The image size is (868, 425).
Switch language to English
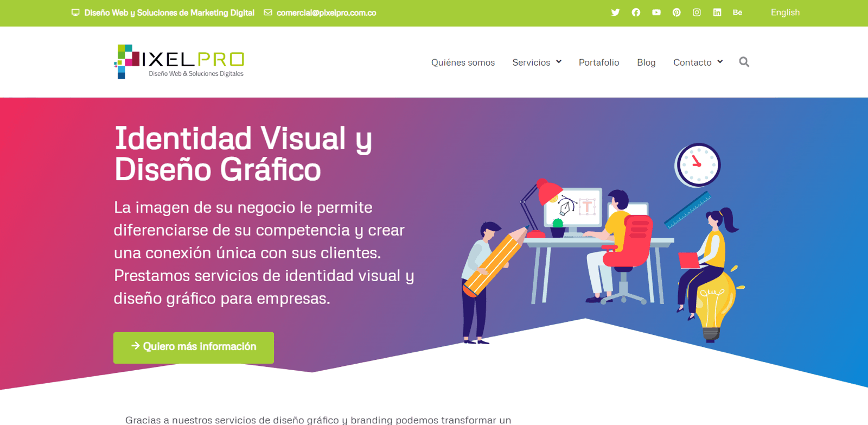click(x=785, y=12)
